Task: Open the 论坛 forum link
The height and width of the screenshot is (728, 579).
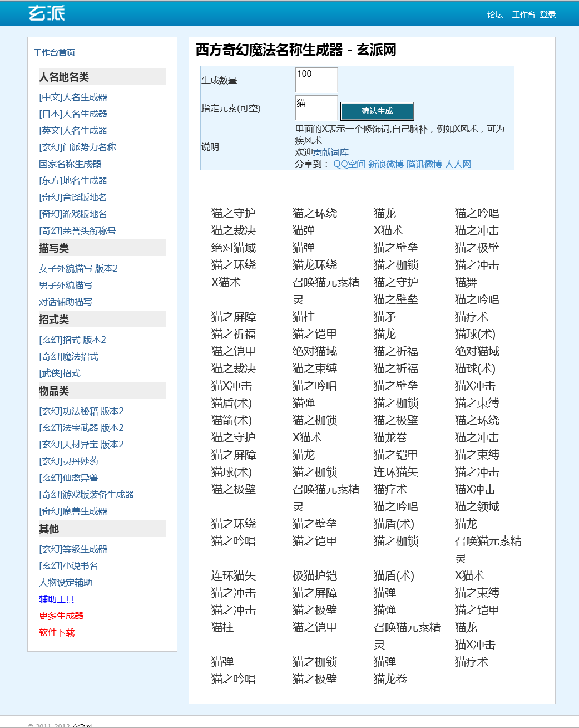Action: tap(495, 14)
